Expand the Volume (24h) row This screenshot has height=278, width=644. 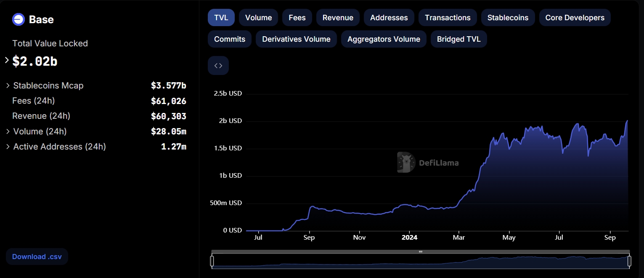(8, 131)
